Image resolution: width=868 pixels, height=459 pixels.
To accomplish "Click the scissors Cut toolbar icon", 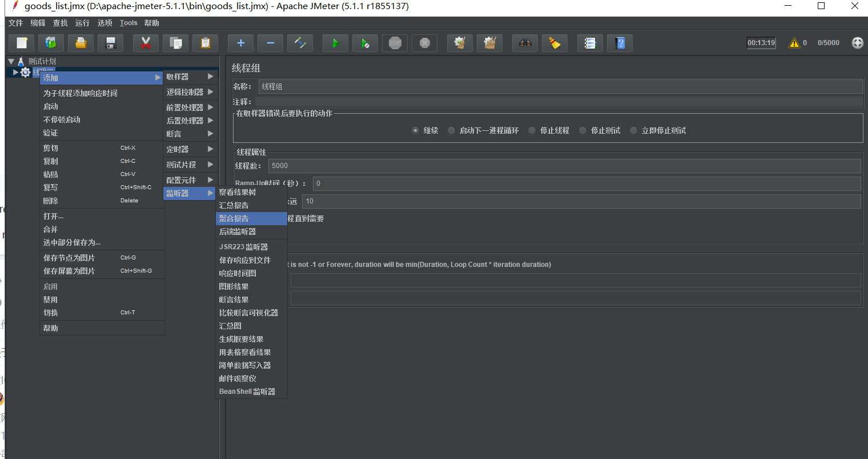I will pyautogui.click(x=146, y=43).
